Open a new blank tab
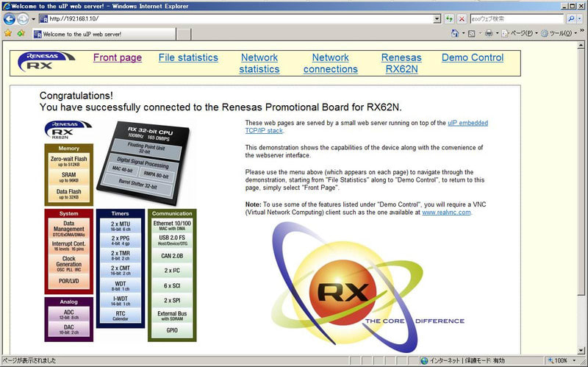This screenshot has width=588, height=367. (184, 34)
